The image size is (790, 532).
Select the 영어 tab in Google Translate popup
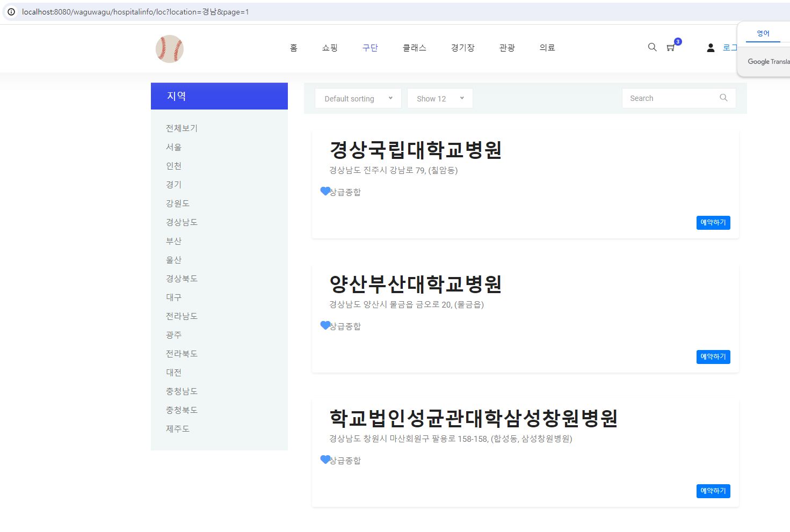coord(763,33)
